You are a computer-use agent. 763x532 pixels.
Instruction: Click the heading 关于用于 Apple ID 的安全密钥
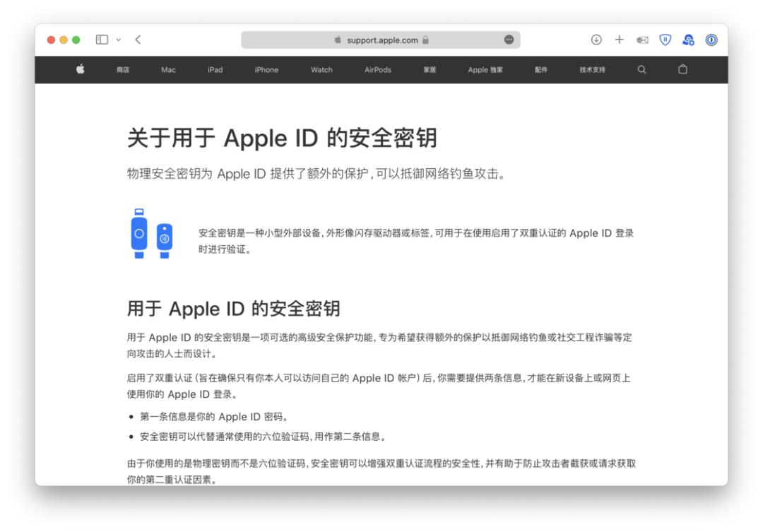pos(282,138)
